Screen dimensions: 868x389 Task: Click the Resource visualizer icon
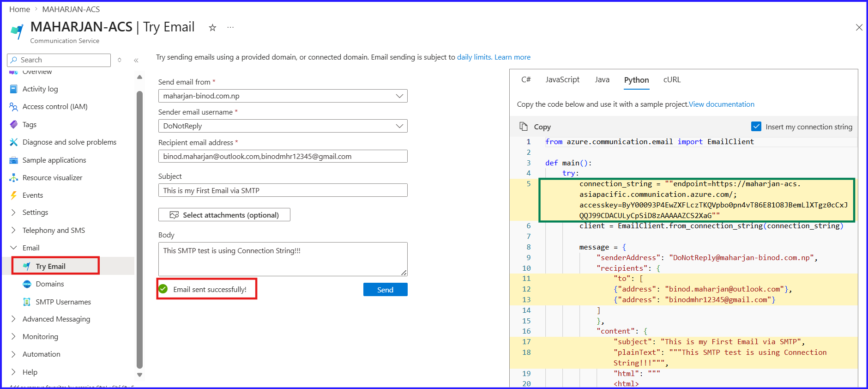pyautogui.click(x=13, y=178)
